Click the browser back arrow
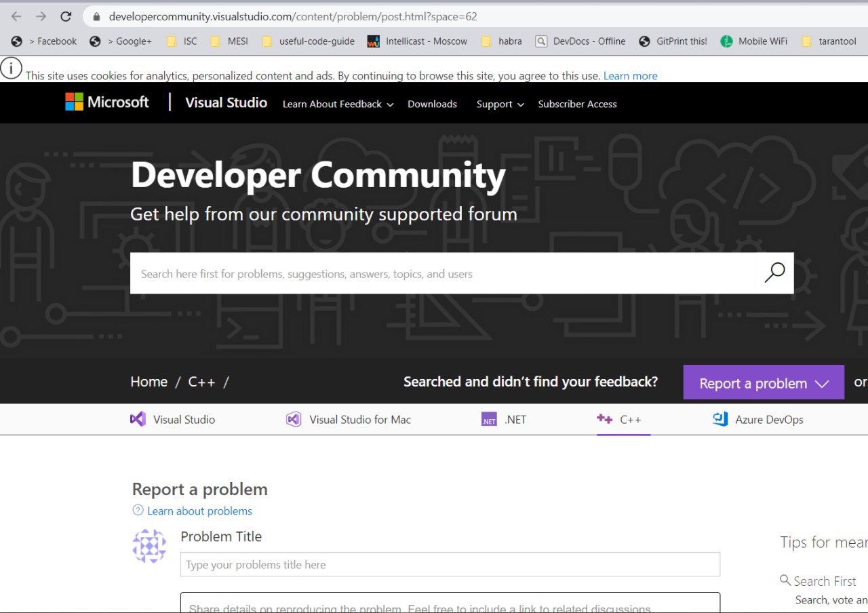 pos(16,16)
